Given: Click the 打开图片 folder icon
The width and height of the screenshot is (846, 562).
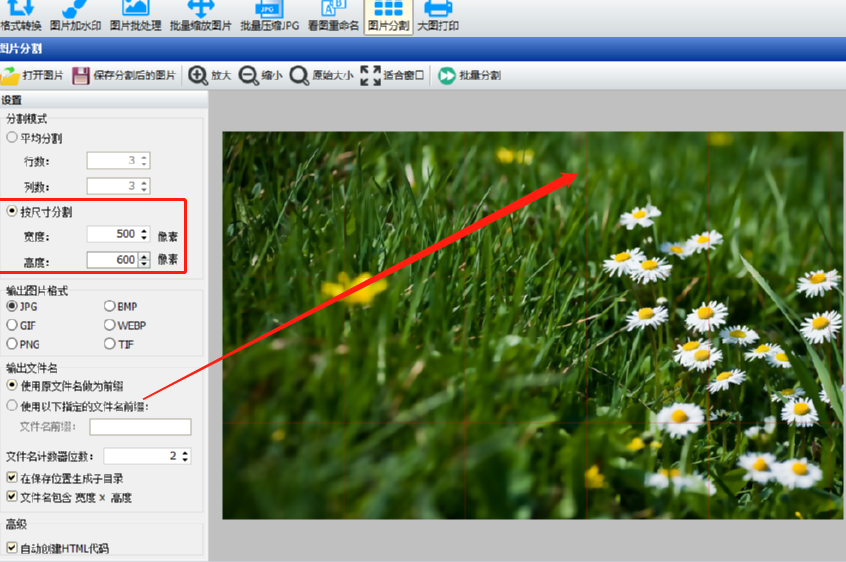Looking at the screenshot, I should (x=10, y=75).
